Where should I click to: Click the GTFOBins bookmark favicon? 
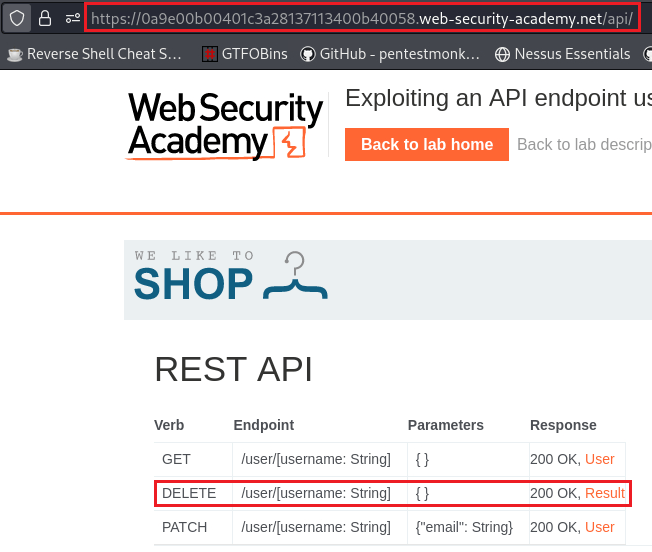point(210,54)
